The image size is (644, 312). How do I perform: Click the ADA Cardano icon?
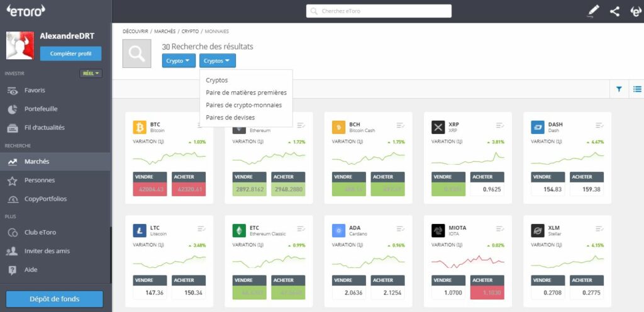(339, 231)
